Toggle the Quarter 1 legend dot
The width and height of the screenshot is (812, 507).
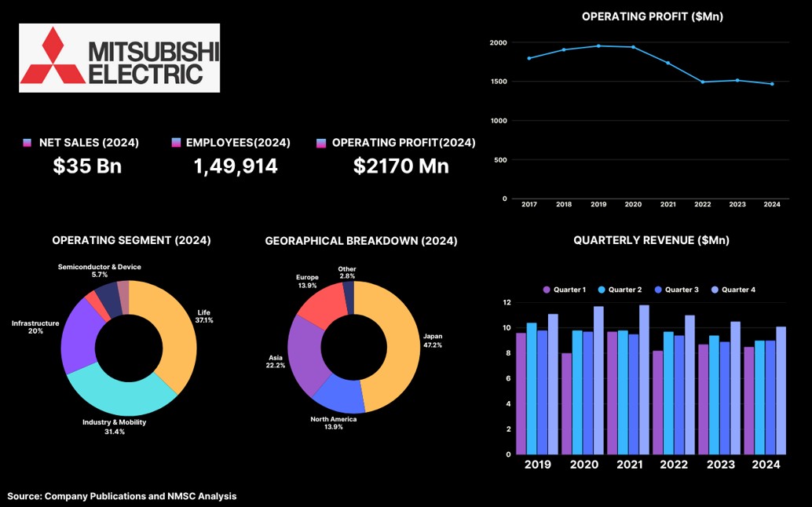click(547, 290)
